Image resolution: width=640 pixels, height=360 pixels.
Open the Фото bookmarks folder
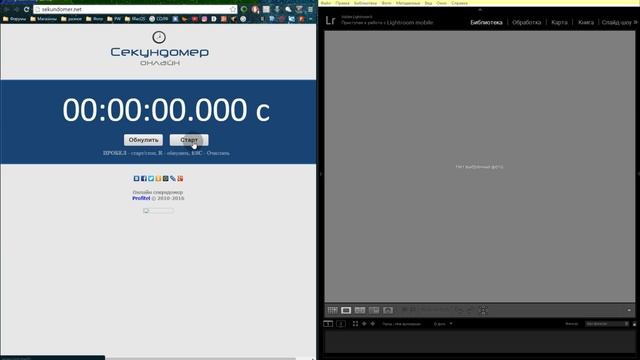click(95, 19)
